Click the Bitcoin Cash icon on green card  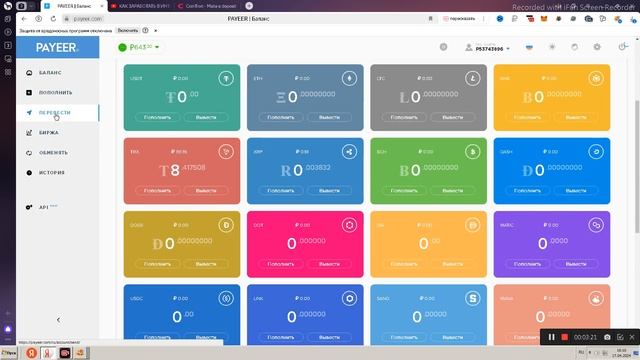(x=473, y=151)
